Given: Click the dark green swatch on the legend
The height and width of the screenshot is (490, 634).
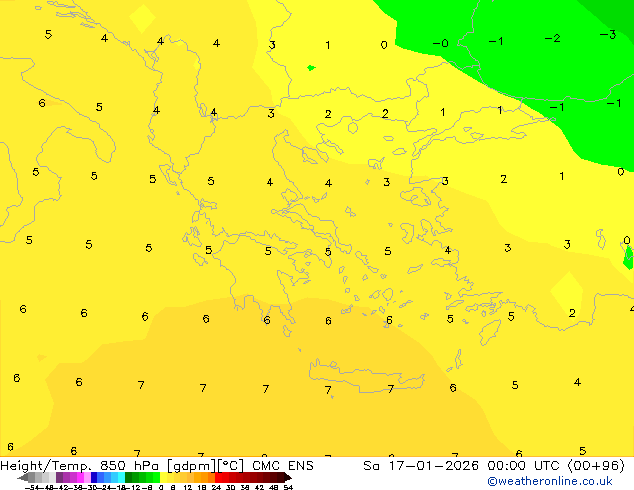Looking at the screenshot, I should (x=128, y=477).
